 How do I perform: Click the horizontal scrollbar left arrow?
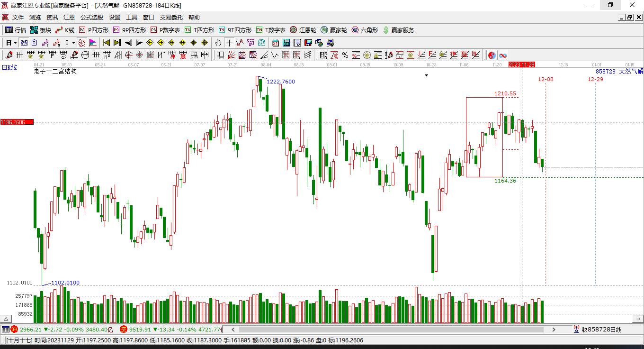[233, 329]
